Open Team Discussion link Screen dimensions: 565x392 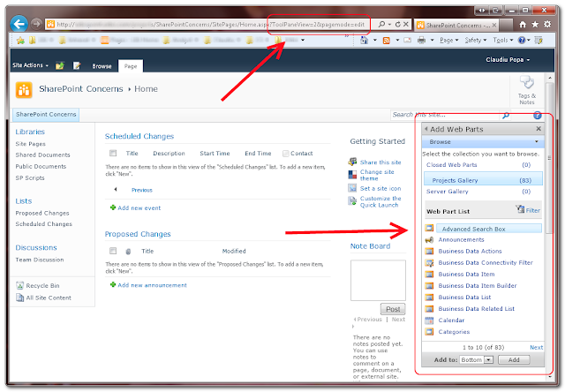[x=40, y=260]
